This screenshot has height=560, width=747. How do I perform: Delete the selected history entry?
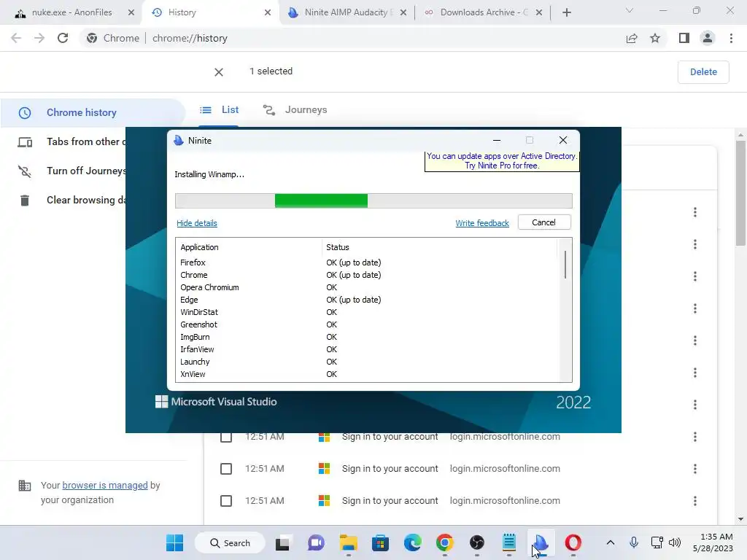tap(703, 72)
